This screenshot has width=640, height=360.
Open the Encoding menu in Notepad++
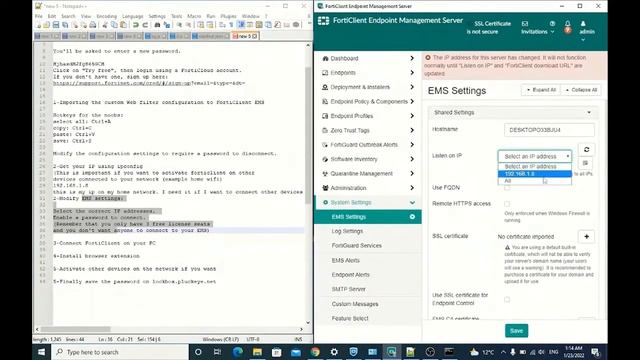(107, 16)
